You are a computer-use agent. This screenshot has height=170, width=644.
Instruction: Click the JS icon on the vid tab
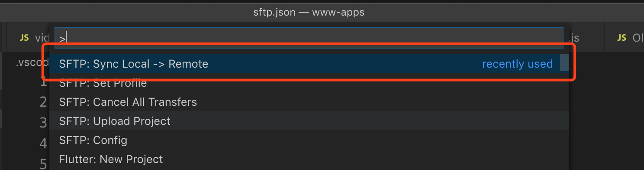(24, 38)
